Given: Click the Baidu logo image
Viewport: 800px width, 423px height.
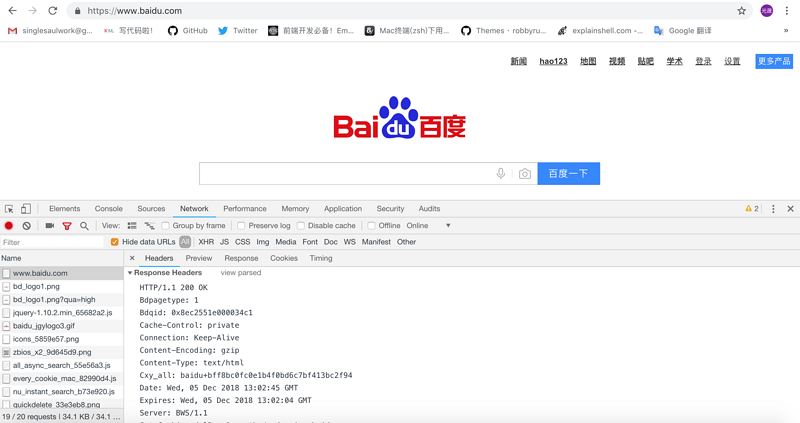Looking at the screenshot, I should 399,117.
